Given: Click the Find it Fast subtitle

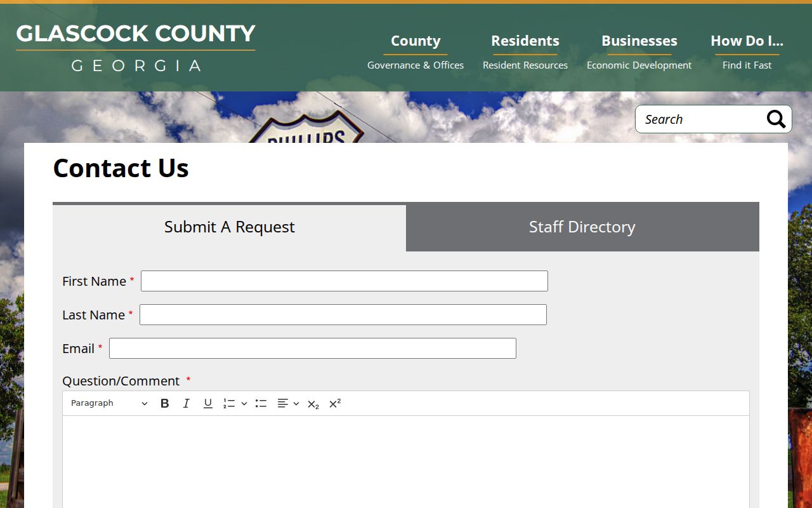Looking at the screenshot, I should [747, 65].
